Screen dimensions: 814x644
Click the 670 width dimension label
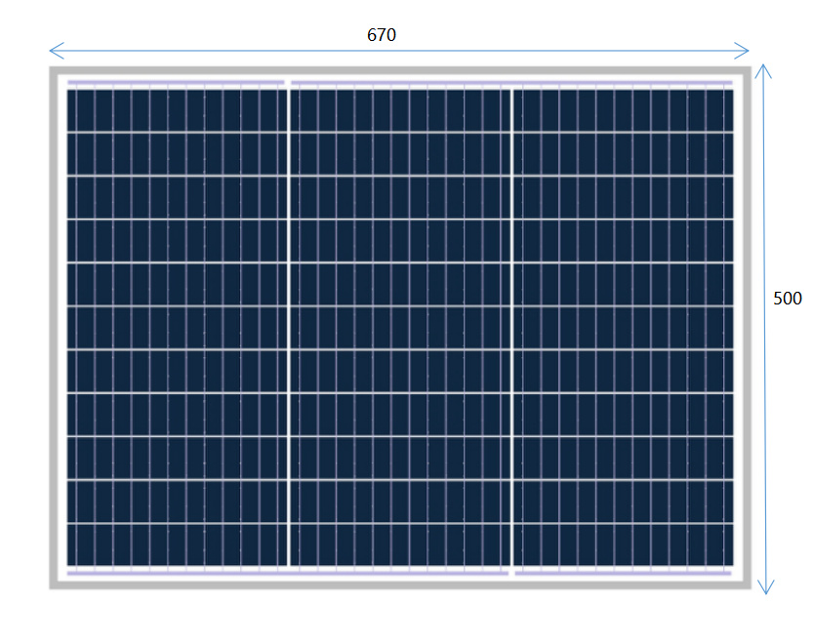pyautogui.click(x=381, y=35)
